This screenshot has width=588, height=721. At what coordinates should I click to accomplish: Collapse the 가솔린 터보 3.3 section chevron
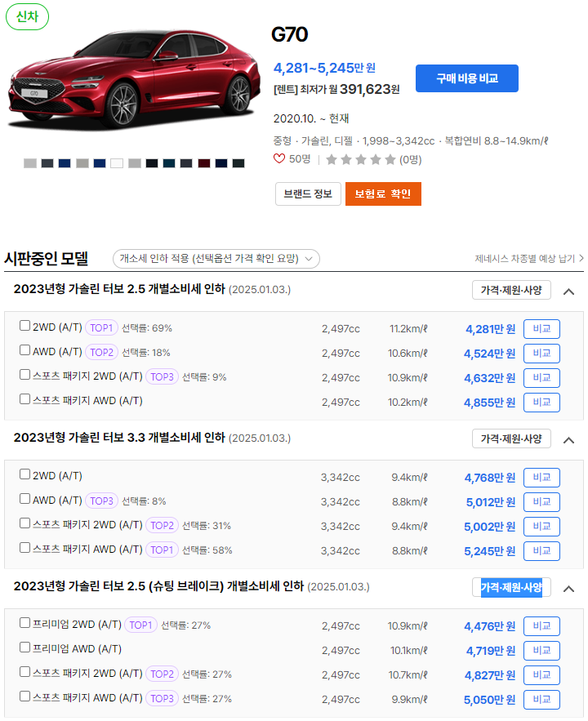point(568,440)
